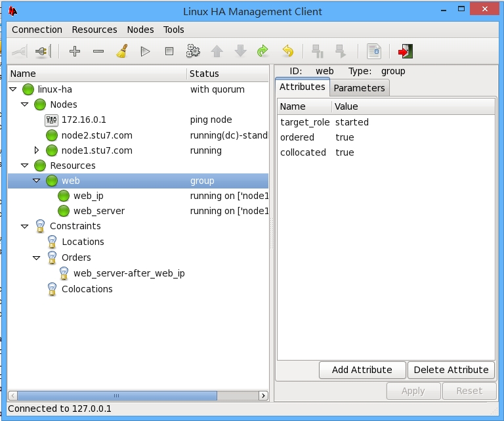Click green status circle of node2.stu7.com
This screenshot has width=504, height=421.
51,135
